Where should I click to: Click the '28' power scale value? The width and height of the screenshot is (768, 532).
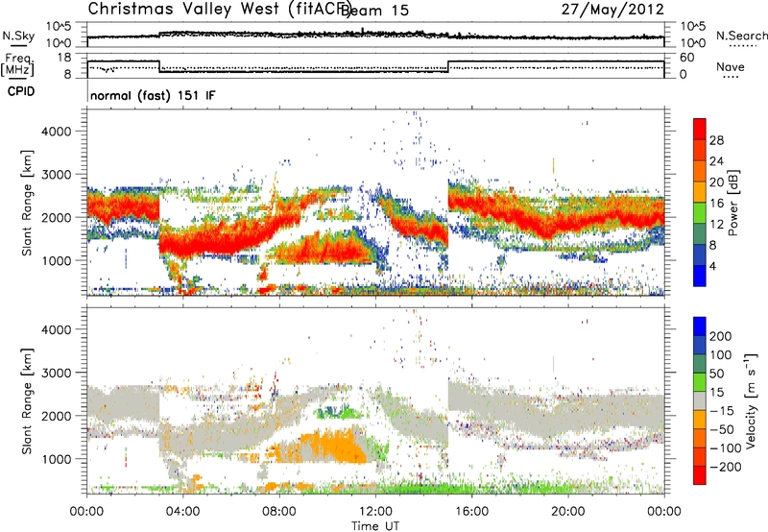point(716,140)
